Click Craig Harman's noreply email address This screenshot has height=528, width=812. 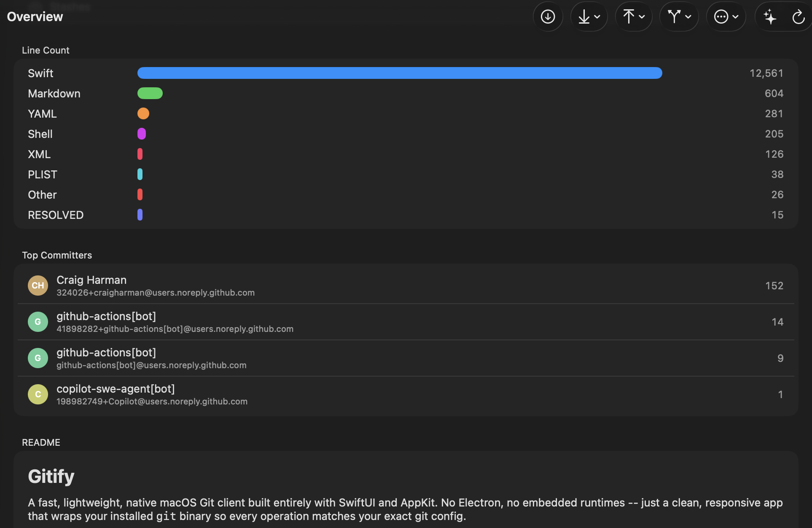[x=156, y=293]
